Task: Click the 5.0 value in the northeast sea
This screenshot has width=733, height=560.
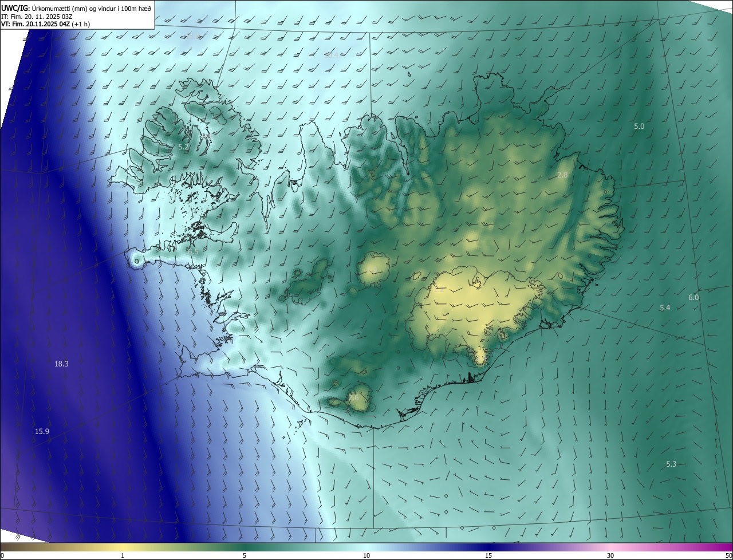Action: 639,126
